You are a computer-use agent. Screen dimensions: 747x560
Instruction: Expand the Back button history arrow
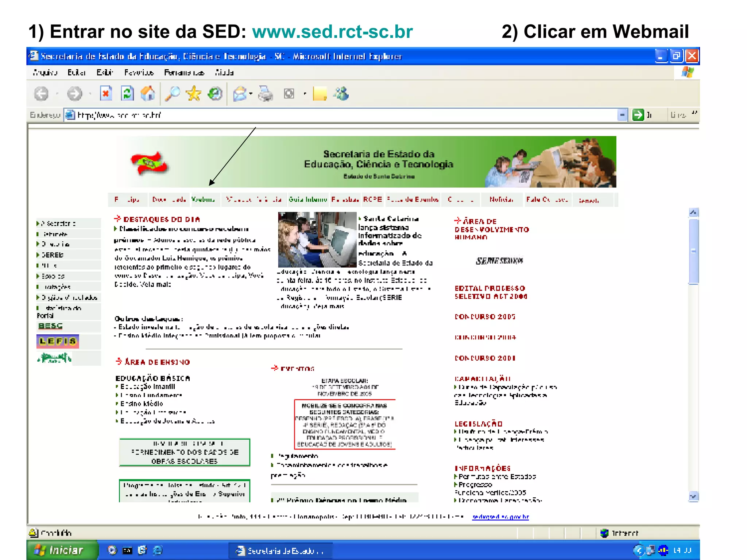pyautogui.click(x=57, y=94)
